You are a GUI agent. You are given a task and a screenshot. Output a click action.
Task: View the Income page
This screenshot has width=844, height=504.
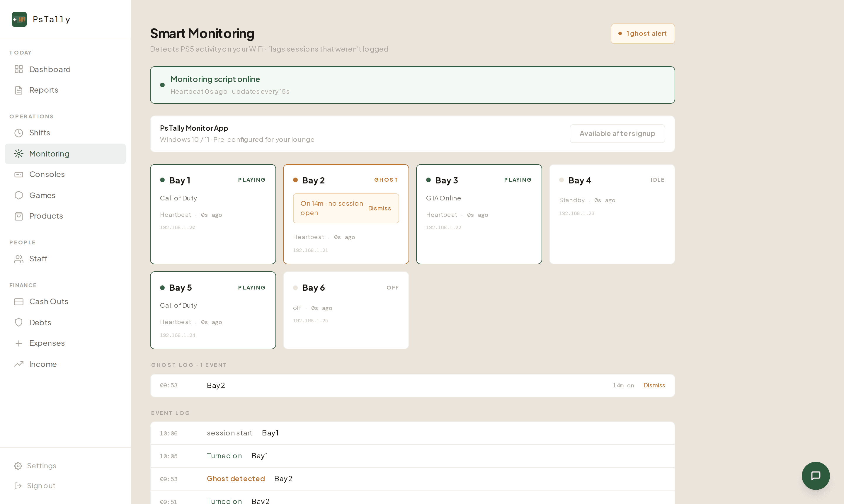click(65, 364)
